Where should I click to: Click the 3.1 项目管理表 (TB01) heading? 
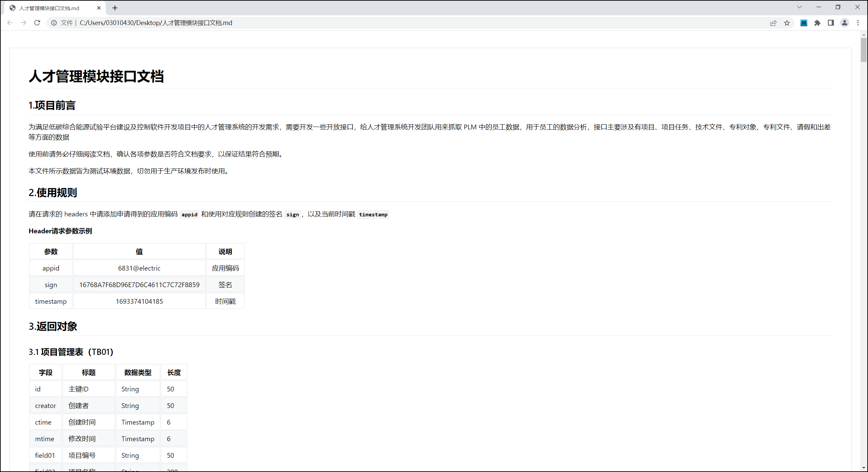coord(71,352)
